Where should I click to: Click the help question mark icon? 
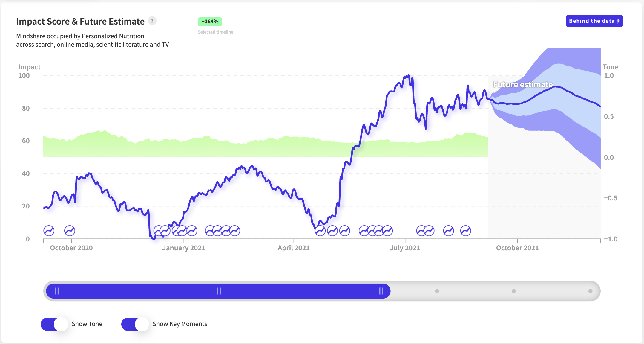tap(152, 21)
